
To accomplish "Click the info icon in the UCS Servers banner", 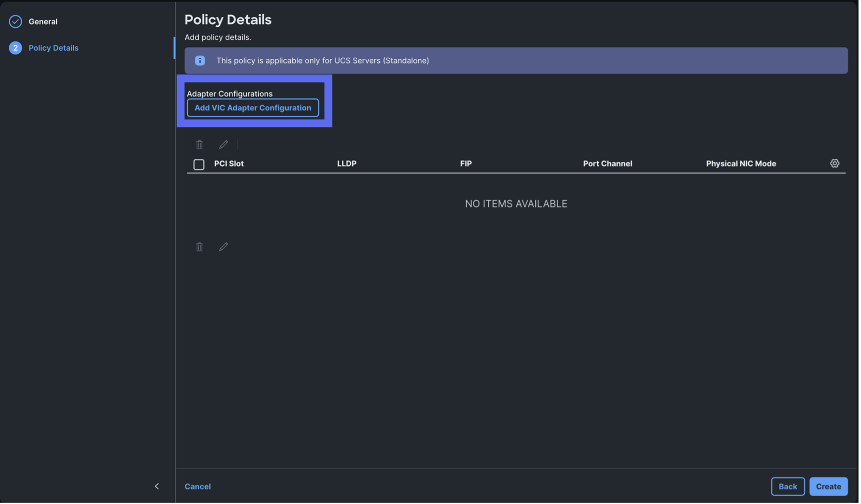I will coord(200,60).
